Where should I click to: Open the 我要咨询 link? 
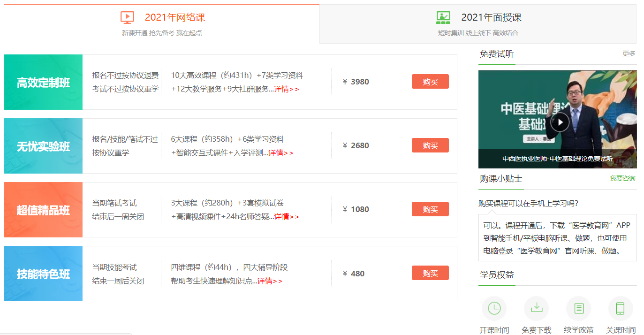pyautogui.click(x=622, y=179)
